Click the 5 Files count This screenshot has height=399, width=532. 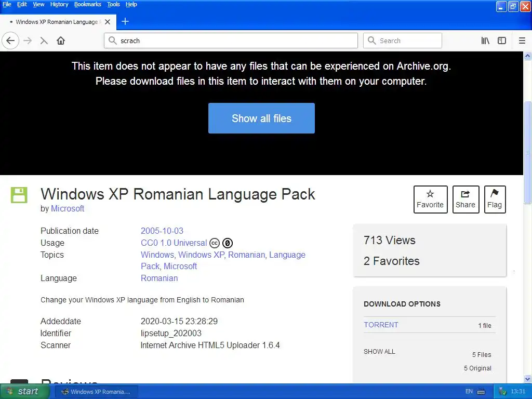click(482, 354)
